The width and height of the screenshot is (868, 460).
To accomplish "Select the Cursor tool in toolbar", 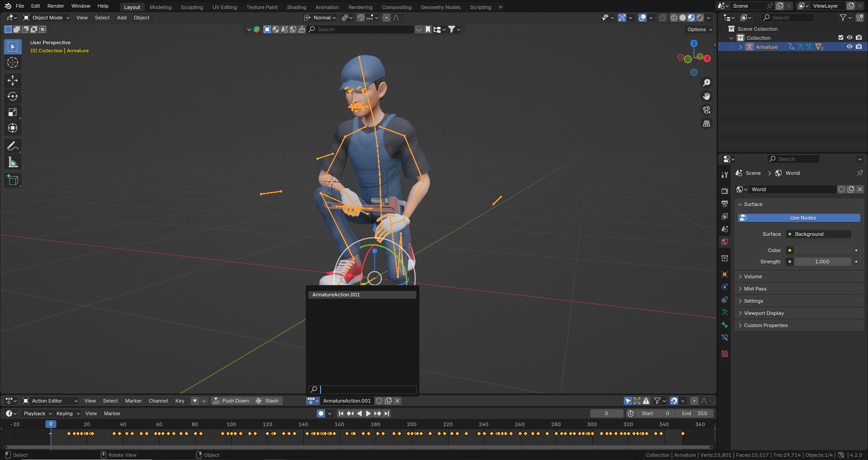I will (13, 62).
